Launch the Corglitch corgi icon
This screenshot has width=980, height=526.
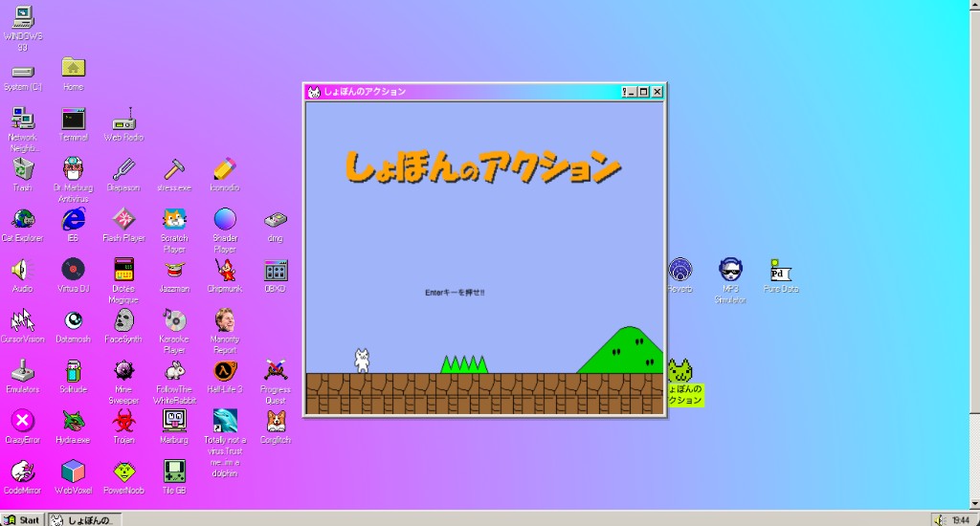[x=275, y=421]
